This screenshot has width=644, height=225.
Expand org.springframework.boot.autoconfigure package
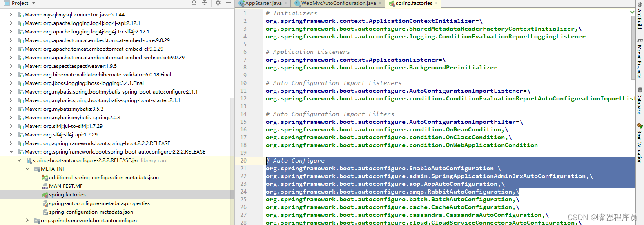(x=27, y=220)
